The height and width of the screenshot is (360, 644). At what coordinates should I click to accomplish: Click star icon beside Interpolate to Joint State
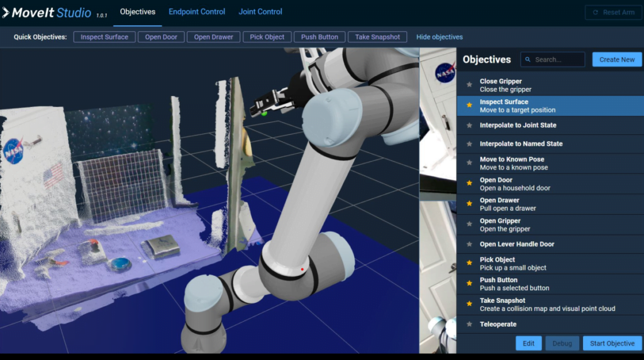coord(469,126)
